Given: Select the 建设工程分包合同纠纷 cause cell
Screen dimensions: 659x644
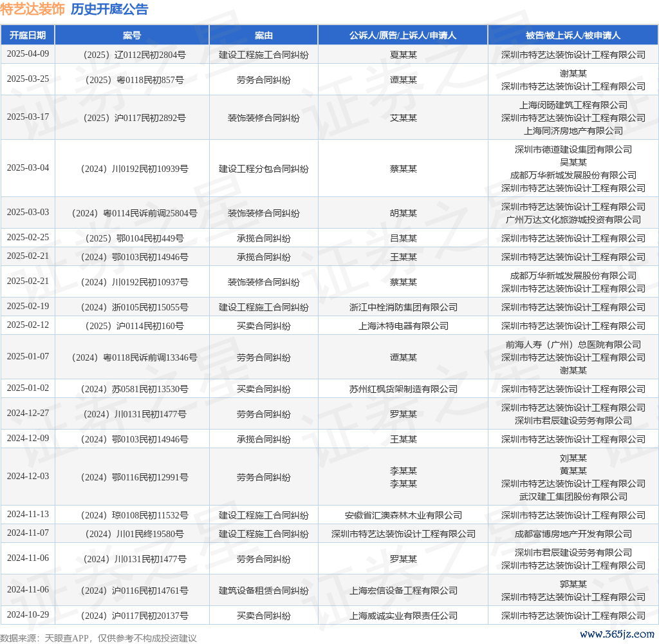Looking at the screenshot, I should pos(263,169).
